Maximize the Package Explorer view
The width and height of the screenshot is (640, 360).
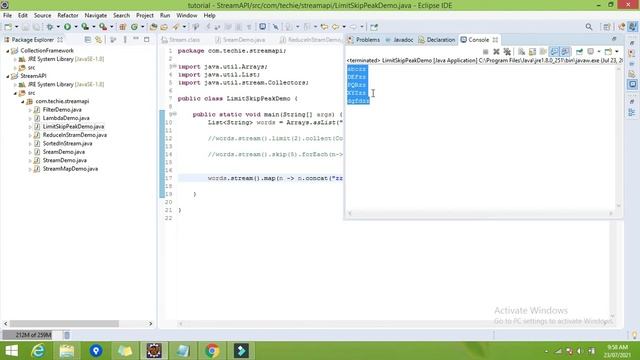click(147, 40)
